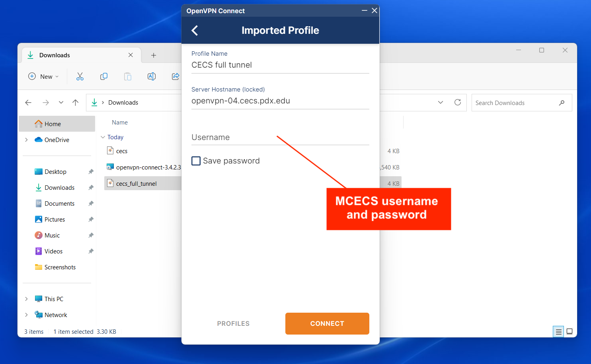The height and width of the screenshot is (364, 591).
Task: Collapse the Today group
Action: tap(103, 137)
